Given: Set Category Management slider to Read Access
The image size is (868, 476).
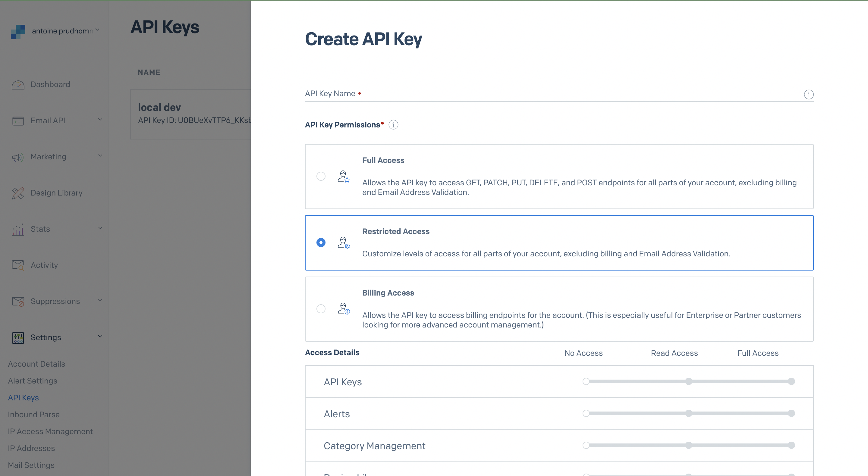Looking at the screenshot, I should 689,445.
